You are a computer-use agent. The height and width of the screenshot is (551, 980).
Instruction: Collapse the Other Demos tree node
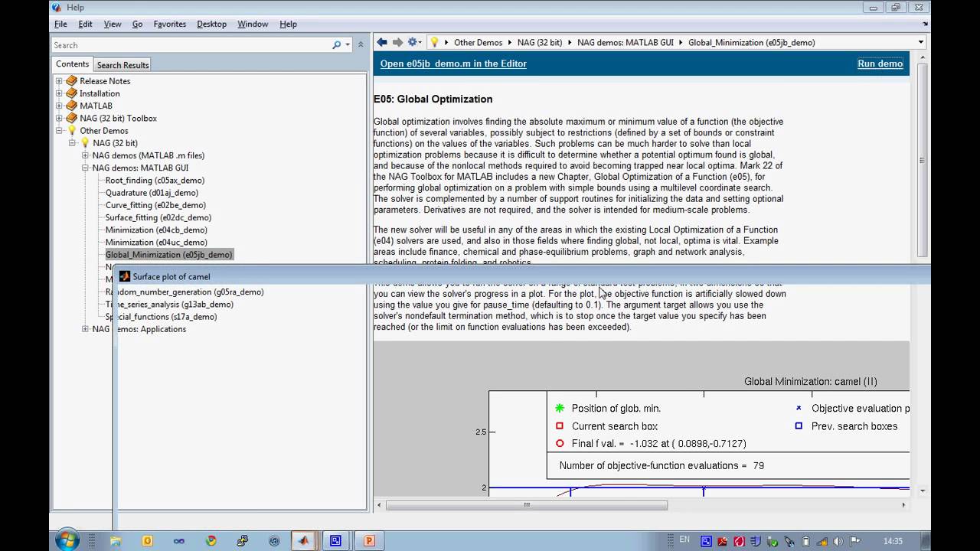pyautogui.click(x=59, y=131)
